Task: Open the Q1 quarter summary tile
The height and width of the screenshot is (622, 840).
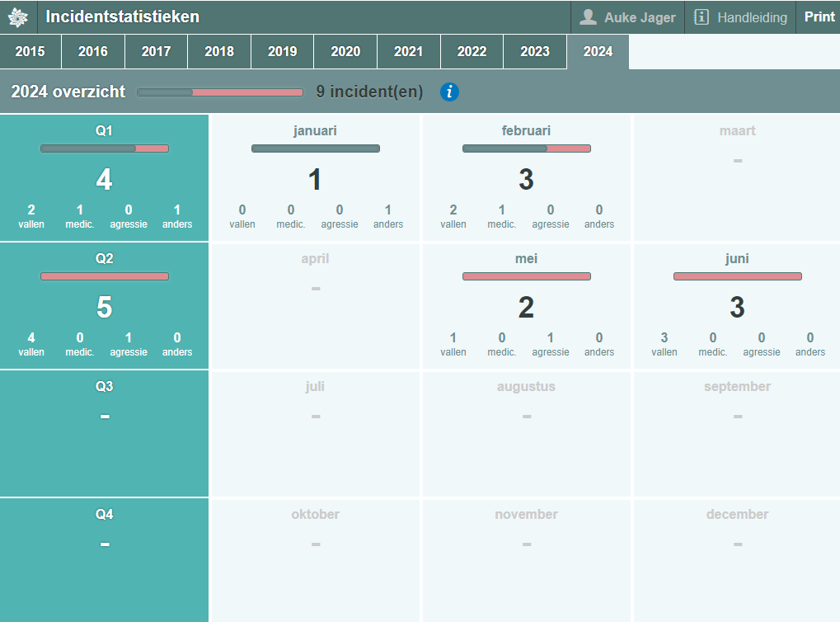Action: [x=104, y=178]
